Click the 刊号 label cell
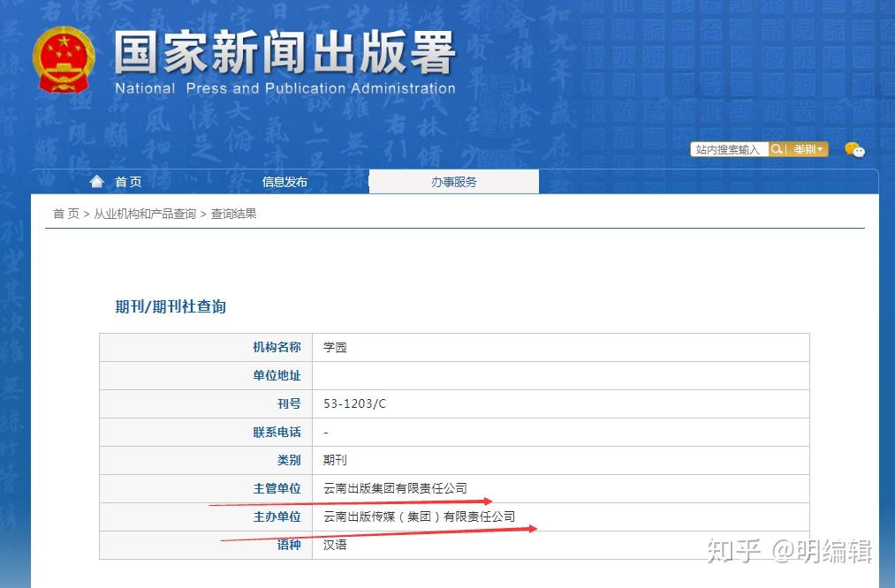The width and height of the screenshot is (895, 588). (x=206, y=403)
